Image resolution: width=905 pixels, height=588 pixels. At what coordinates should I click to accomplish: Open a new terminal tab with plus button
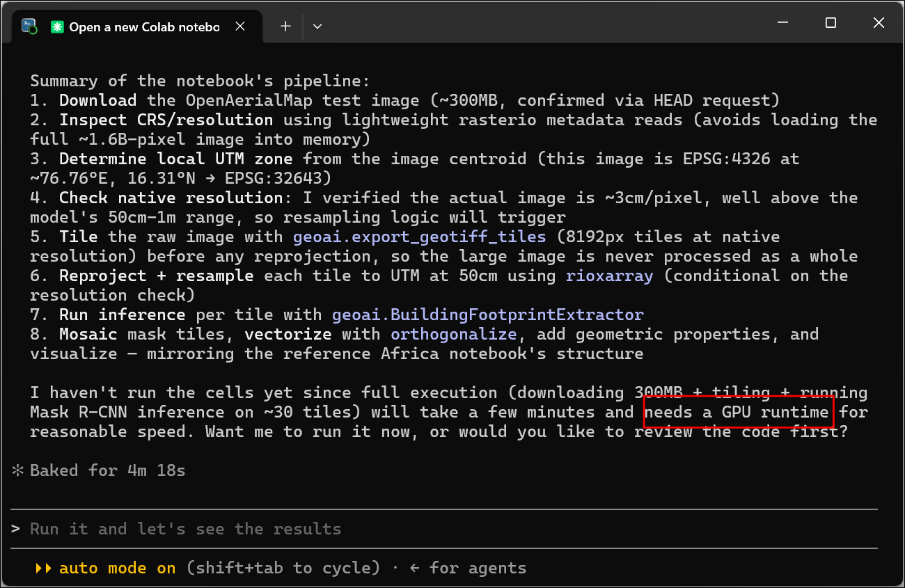[285, 26]
